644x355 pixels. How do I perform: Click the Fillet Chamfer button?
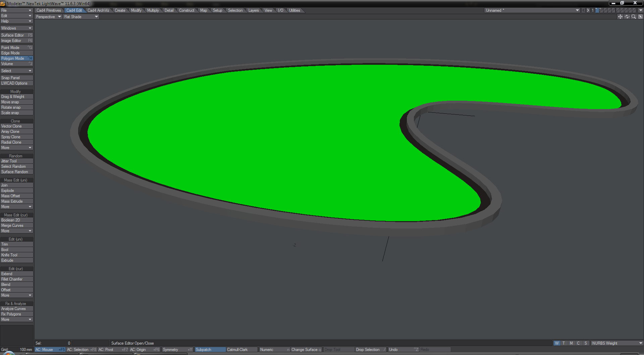(x=16, y=279)
